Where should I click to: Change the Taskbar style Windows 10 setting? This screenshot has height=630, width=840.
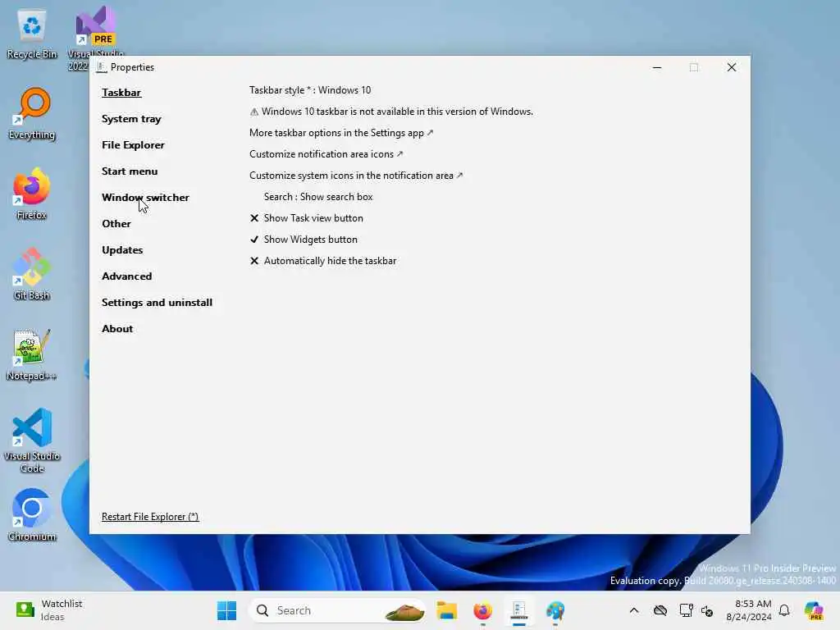coord(310,90)
